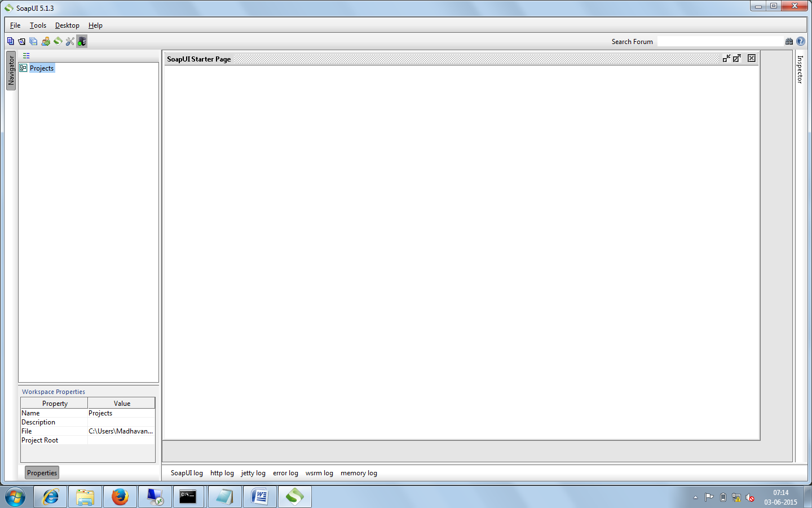Click the Show Desktop strip beside the clock
Image resolution: width=812 pixels, height=508 pixels.
(807, 497)
